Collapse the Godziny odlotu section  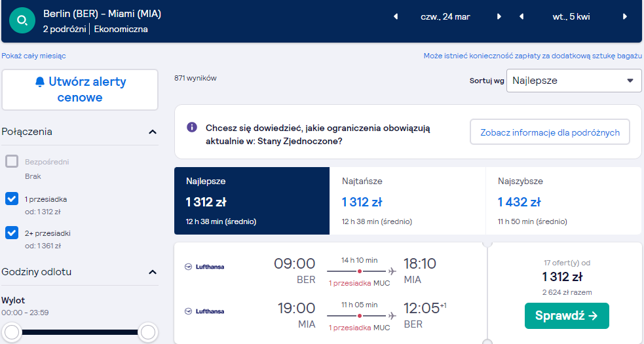153,272
